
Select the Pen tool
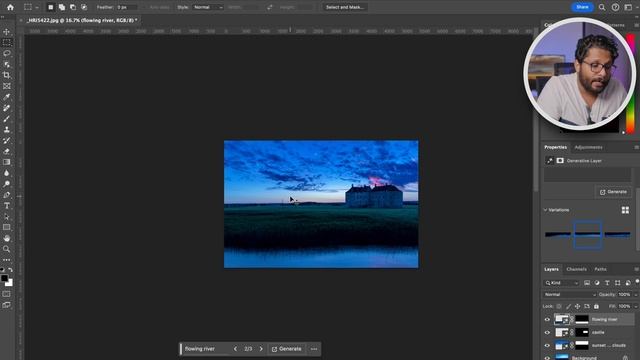coord(7,195)
